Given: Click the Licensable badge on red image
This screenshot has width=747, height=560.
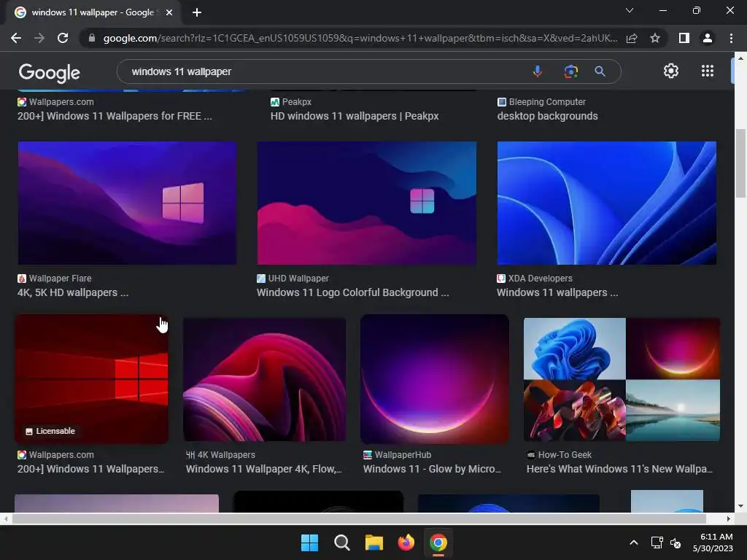Looking at the screenshot, I should pyautogui.click(x=50, y=431).
